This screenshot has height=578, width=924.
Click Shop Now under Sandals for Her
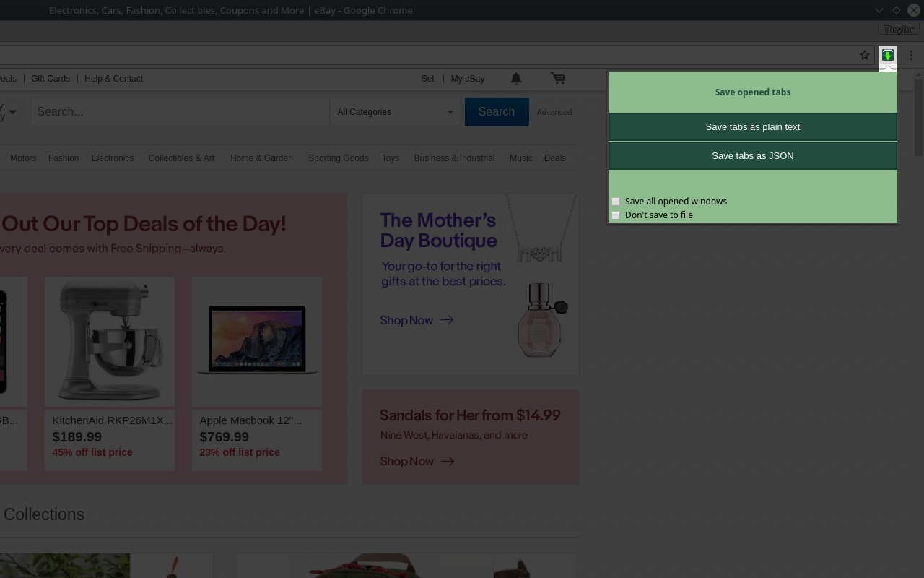click(x=417, y=461)
